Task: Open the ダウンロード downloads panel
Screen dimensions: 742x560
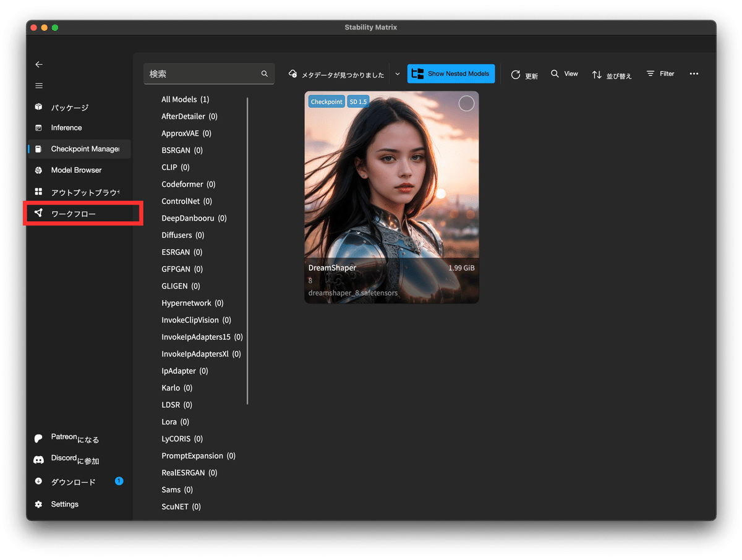Action: 79,482
